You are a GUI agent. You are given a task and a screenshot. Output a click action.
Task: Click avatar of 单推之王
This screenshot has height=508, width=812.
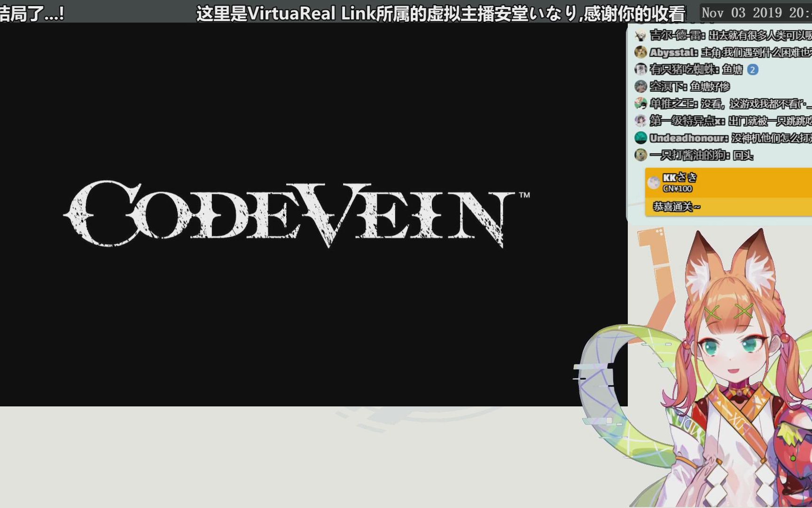[x=640, y=103]
